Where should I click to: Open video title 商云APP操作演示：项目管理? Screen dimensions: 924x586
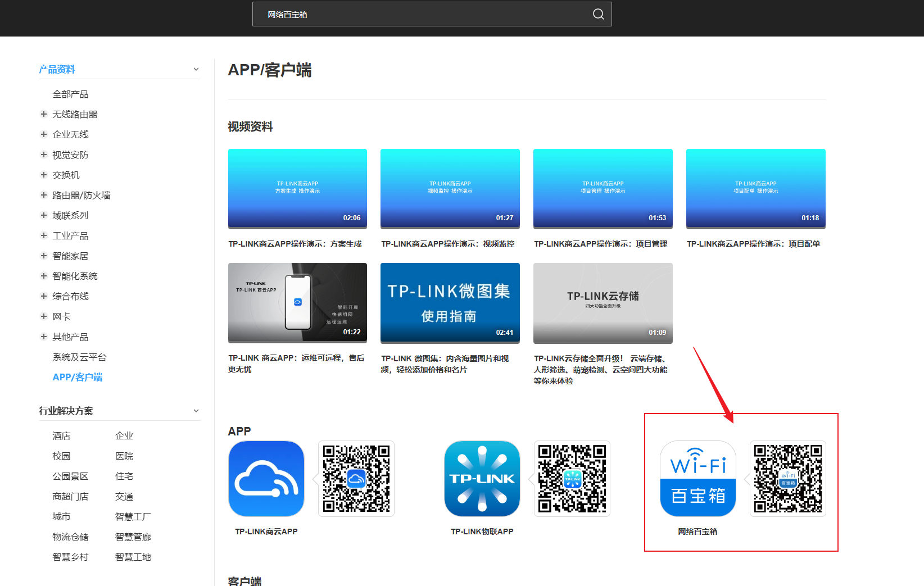(601, 244)
